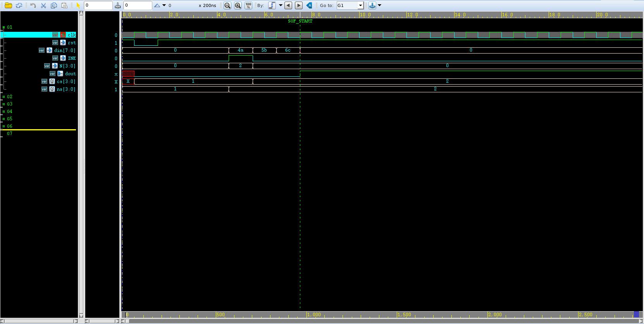Click the reload/get signals toolbar icon
Image resolution: width=644 pixels, height=324 pixels.
coord(19,5)
